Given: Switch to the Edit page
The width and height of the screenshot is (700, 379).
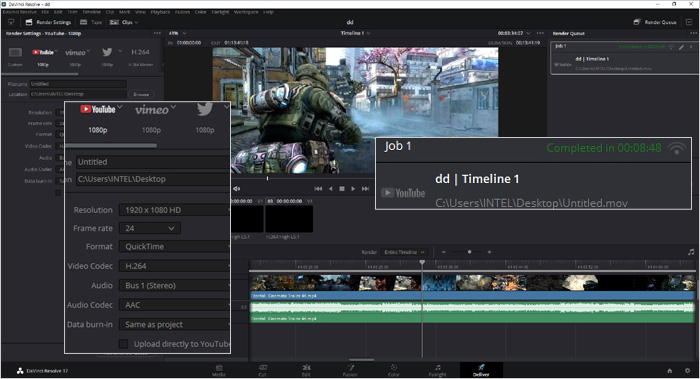Looking at the screenshot, I should 306,371.
